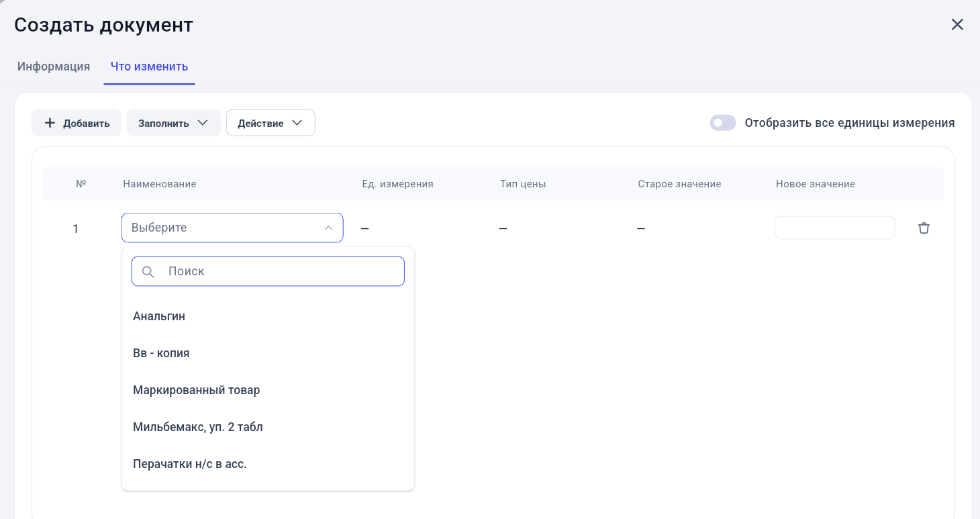Image resolution: width=980 pixels, height=519 pixels.
Task: Delete row 1 with trash icon
Action: tap(924, 228)
